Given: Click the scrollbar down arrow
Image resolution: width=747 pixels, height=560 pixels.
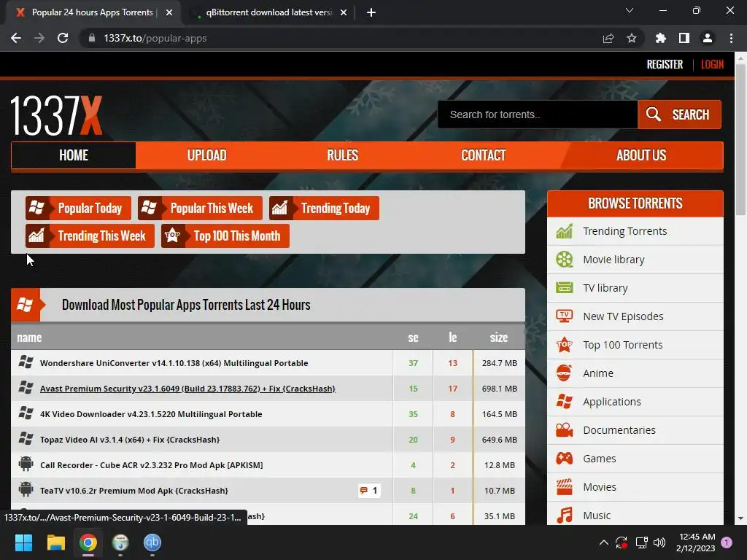Looking at the screenshot, I should (740, 518).
